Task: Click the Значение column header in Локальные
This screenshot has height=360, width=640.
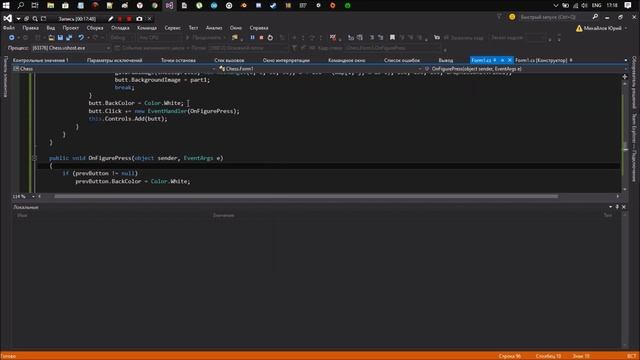Action: [x=223, y=215]
